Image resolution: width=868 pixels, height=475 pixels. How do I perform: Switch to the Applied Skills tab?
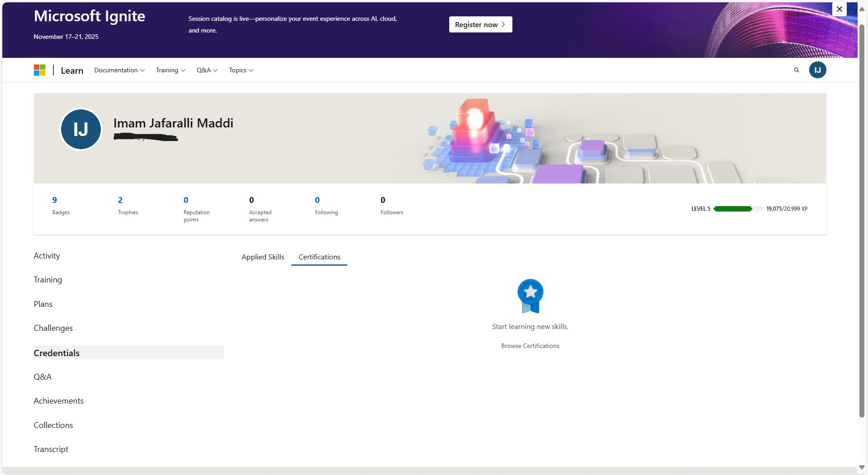click(x=263, y=257)
